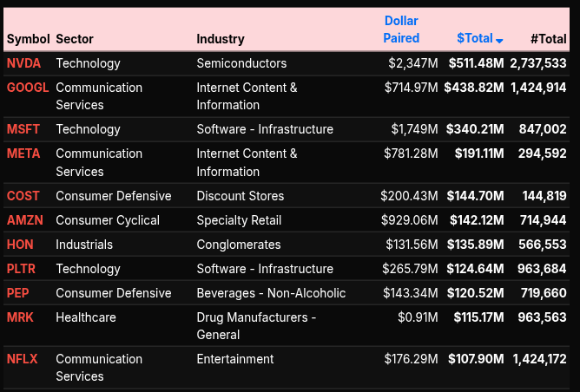The width and height of the screenshot is (580, 392).
Task: Sort table by Dollar Paired column
Action: 401,29
